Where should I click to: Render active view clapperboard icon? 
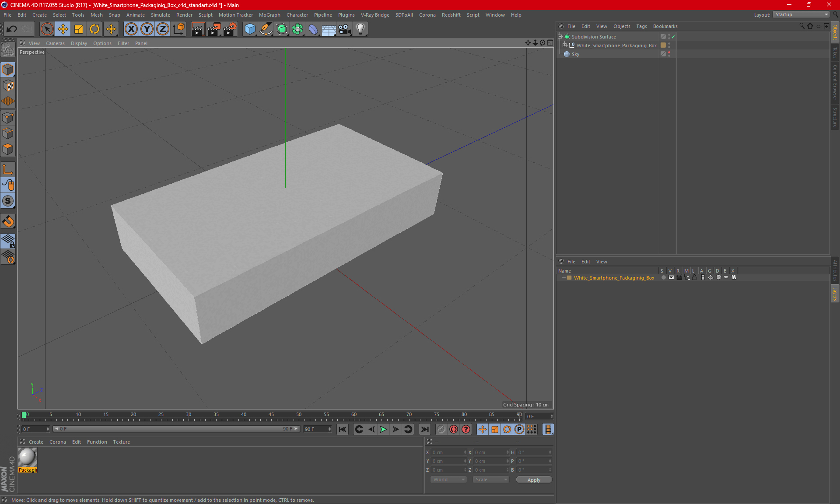(x=198, y=29)
